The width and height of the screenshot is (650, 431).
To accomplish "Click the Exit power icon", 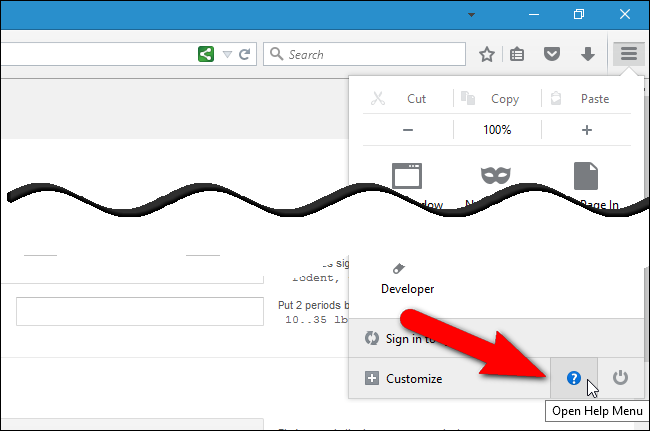I will coord(621,378).
